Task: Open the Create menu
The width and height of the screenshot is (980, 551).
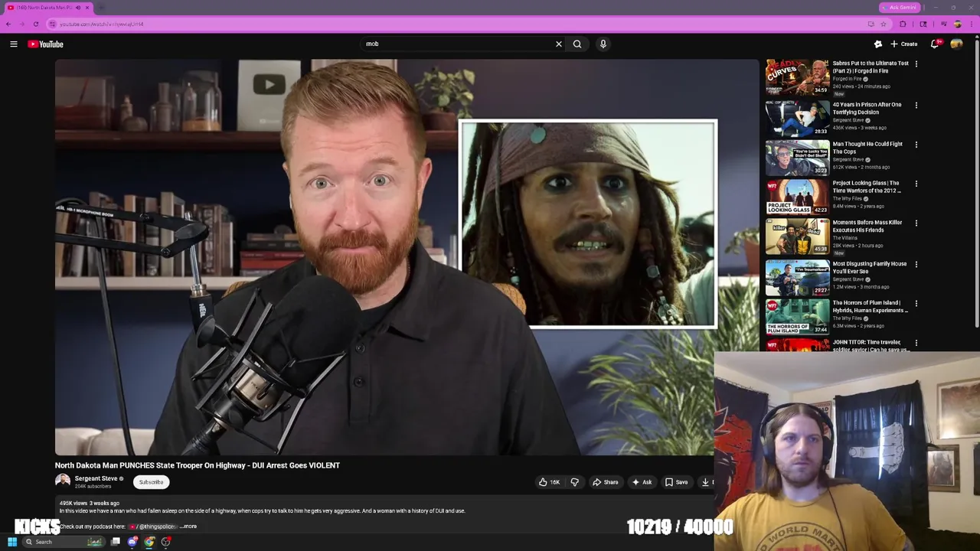Action: click(904, 44)
